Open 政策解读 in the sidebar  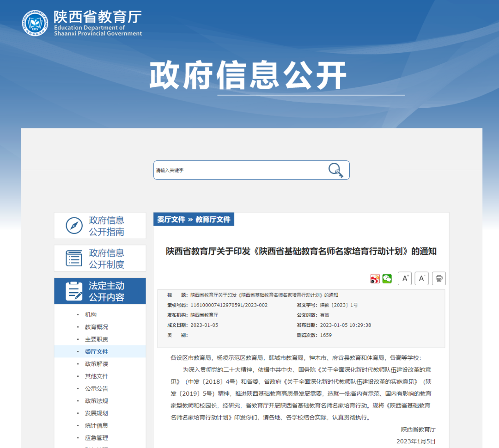96,364
